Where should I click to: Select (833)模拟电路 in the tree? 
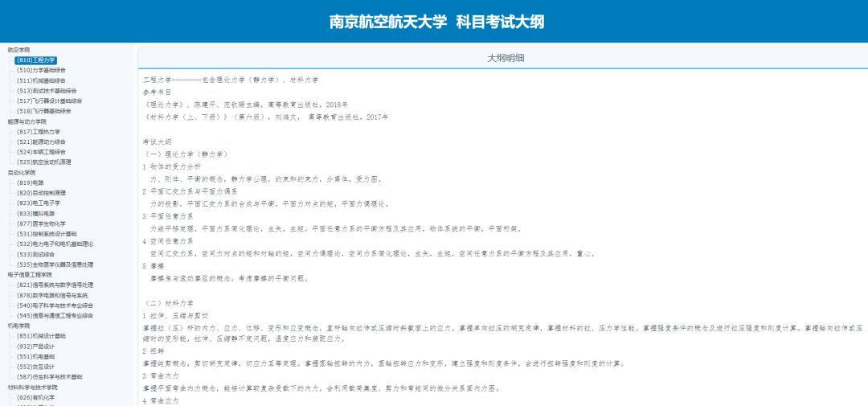point(35,213)
